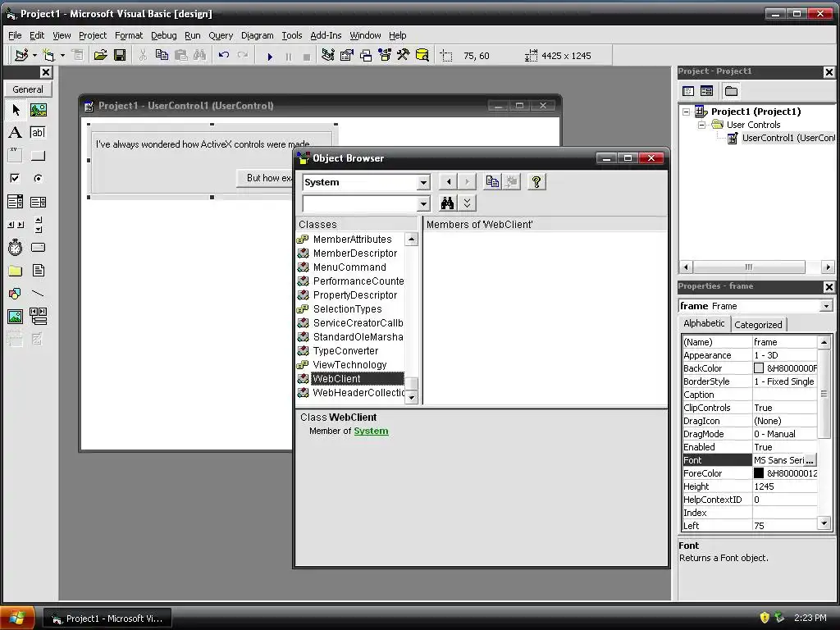Screen dimensions: 840x630
Task: Click View Object icon in Project panel
Action: (x=706, y=91)
